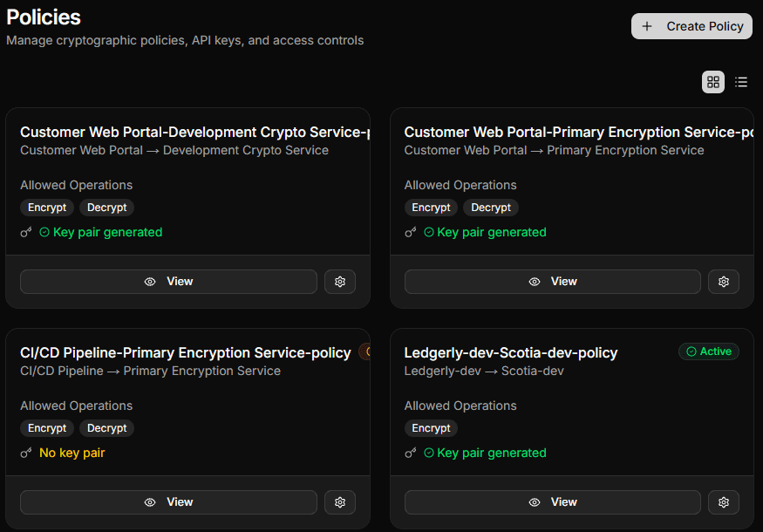Click plus icon in Create Policy button

point(647,26)
